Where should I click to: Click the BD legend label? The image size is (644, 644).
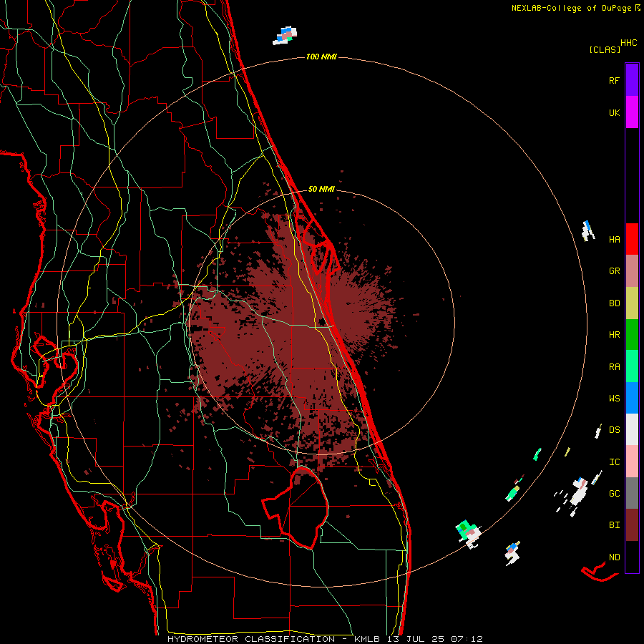[614, 303]
